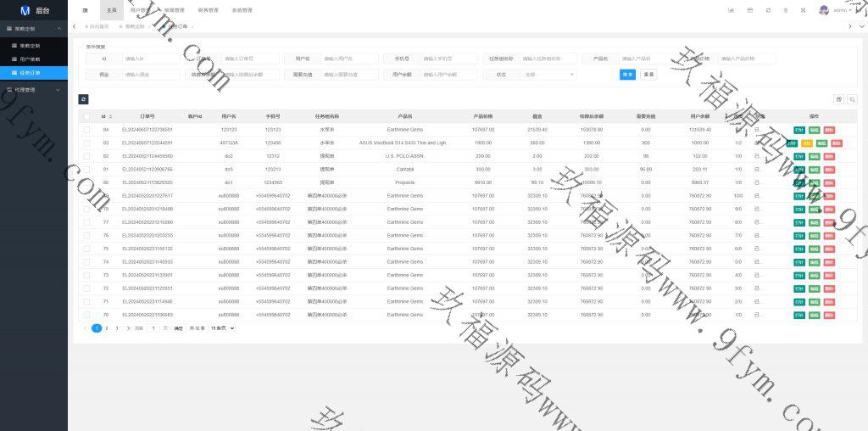Click the table search magnifier icon
The width and height of the screenshot is (868, 431).
pyautogui.click(x=853, y=99)
